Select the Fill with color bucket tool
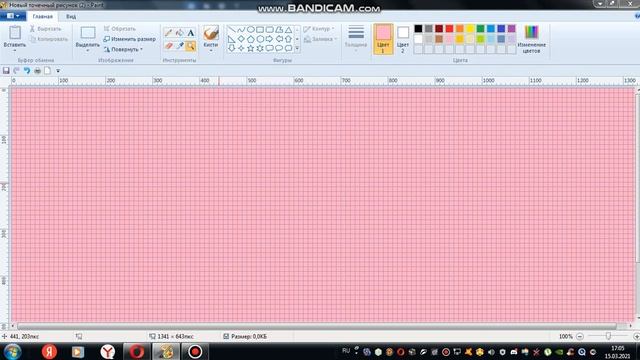The image size is (640, 360). (180, 33)
